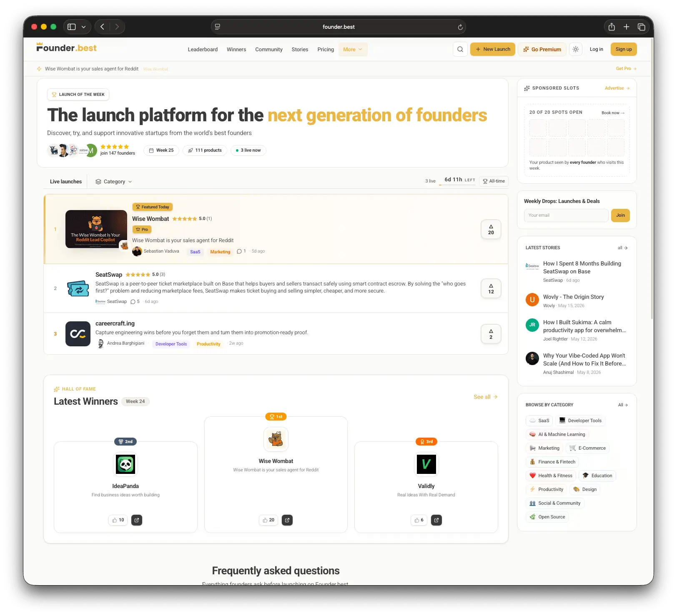Click the 3 live now pill

coord(248,150)
